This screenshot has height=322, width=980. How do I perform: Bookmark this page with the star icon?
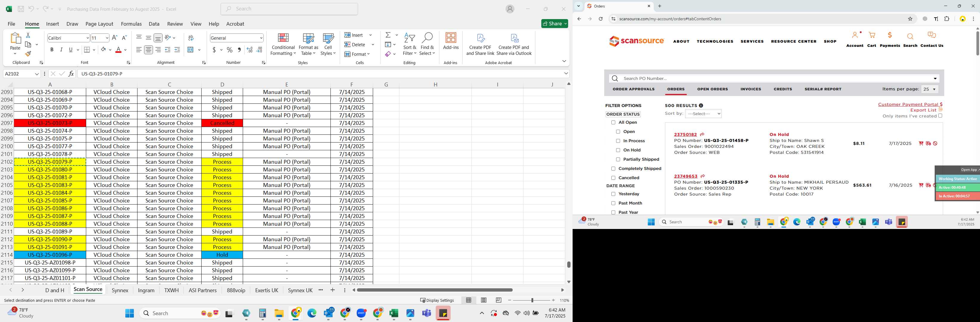click(x=911, y=18)
